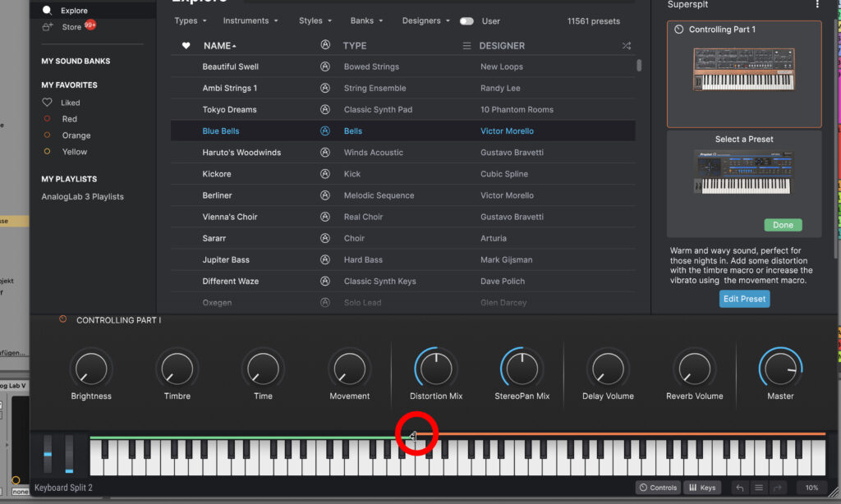Show Liked presets with the heart icon
This screenshot has height=504, width=841.
(47, 103)
